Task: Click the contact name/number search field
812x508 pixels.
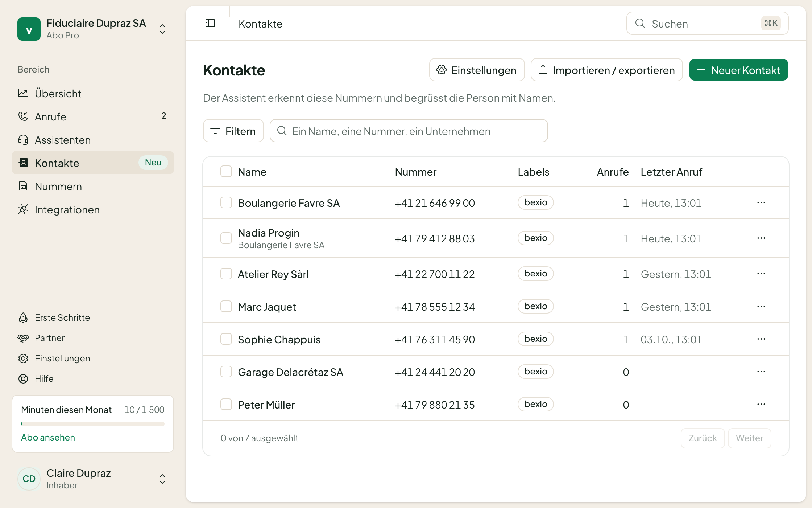Action: (x=409, y=131)
